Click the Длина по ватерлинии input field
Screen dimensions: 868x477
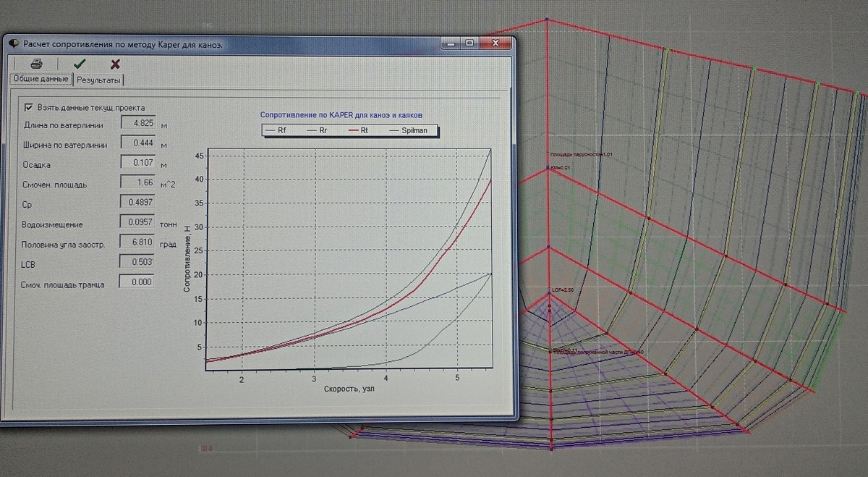click(137, 124)
